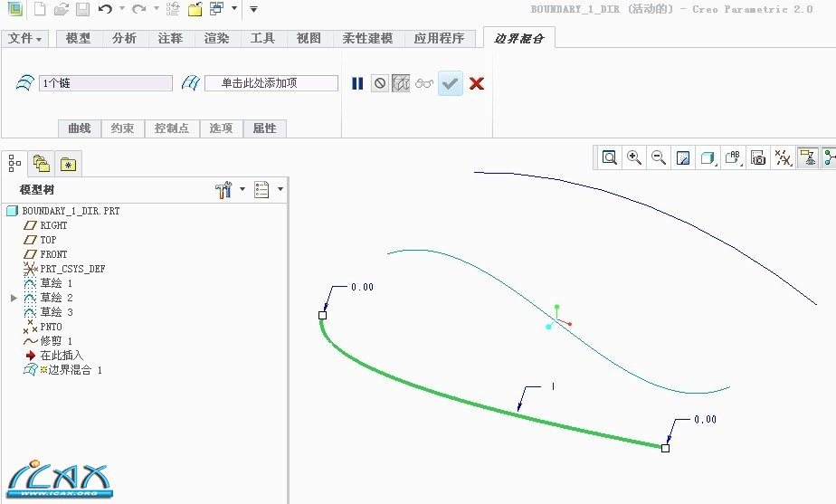Switch to the 视图 ribbon tab
836x504 pixels.
pos(309,38)
